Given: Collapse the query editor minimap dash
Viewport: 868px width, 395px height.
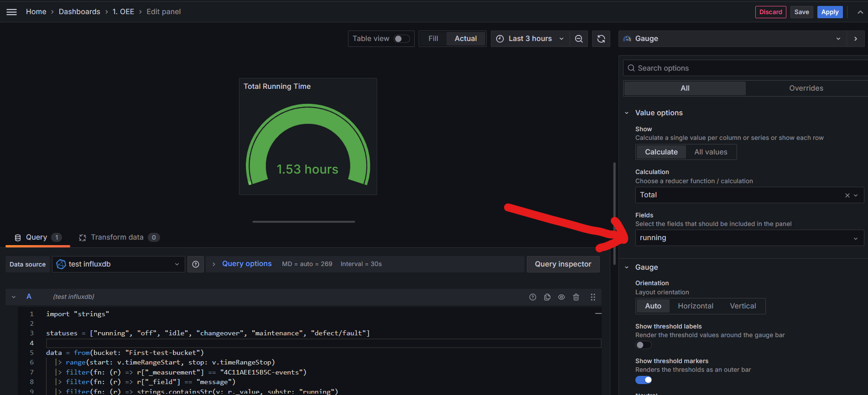Looking at the screenshot, I should click(x=598, y=314).
